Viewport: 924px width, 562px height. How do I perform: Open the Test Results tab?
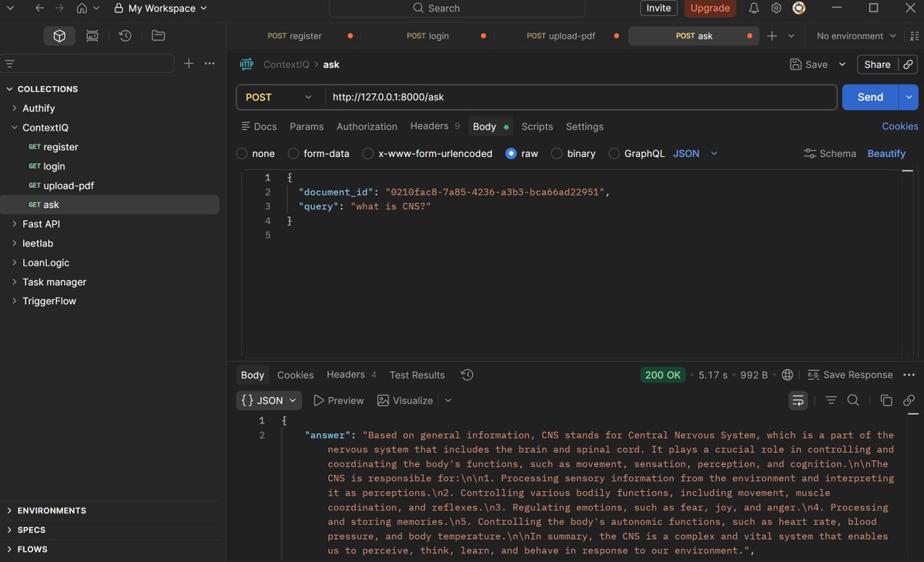point(417,375)
